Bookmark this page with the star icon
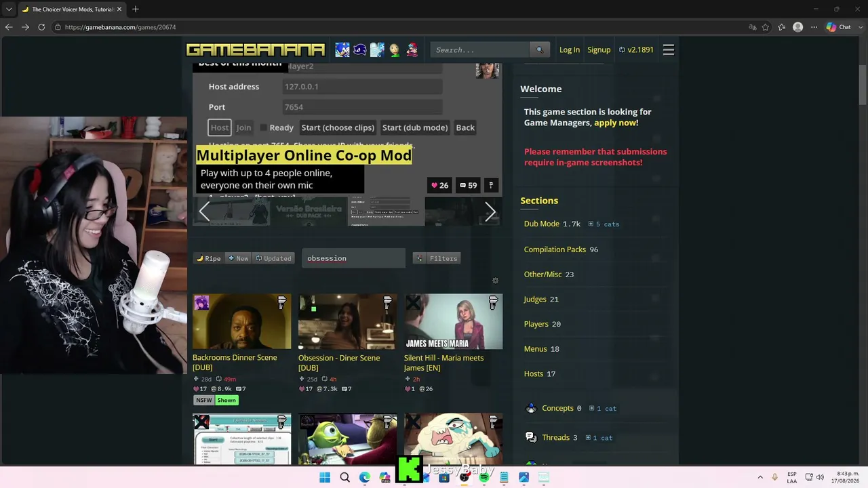Viewport: 868px width, 488px height. click(x=766, y=27)
